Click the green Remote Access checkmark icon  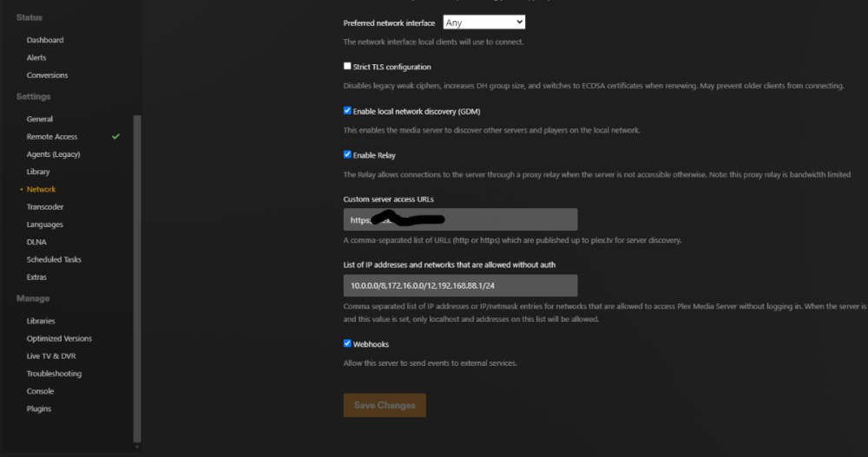pyautogui.click(x=115, y=136)
